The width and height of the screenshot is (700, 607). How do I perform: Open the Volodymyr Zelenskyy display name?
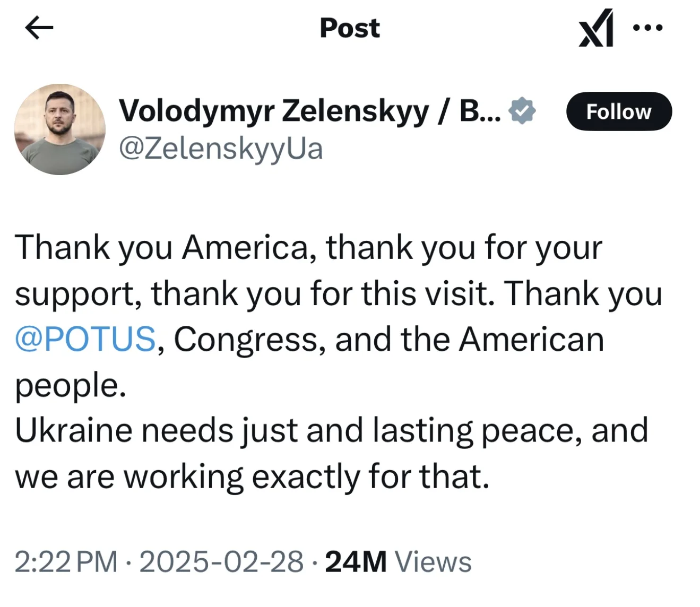point(273,111)
